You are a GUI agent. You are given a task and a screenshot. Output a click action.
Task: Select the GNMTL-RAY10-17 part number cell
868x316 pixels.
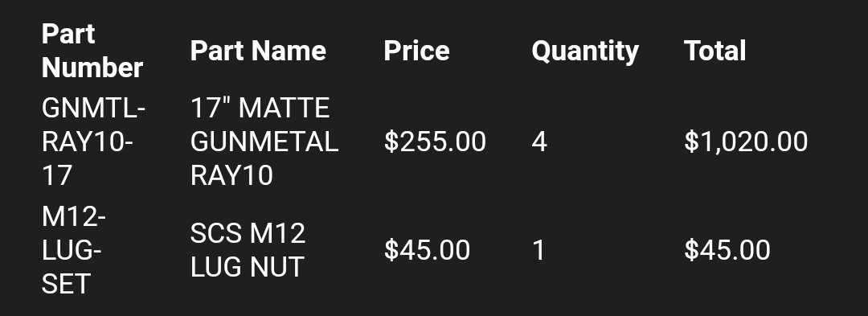[93, 142]
